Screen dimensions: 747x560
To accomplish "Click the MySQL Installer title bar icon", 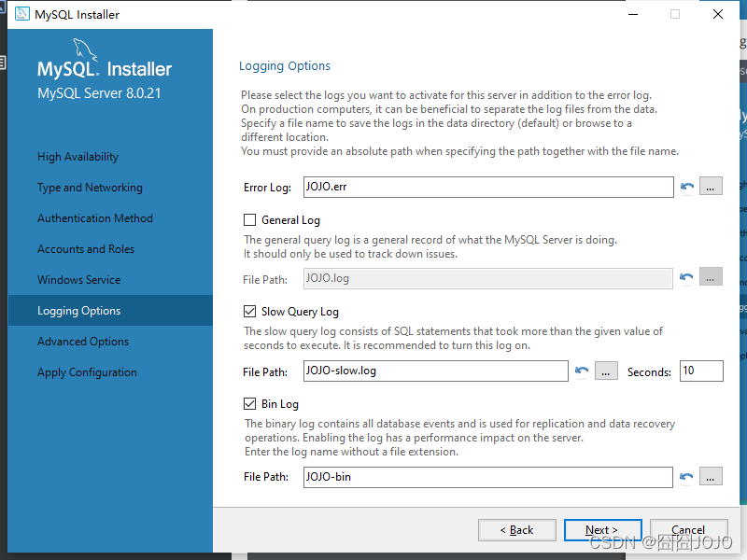I will [x=21, y=14].
